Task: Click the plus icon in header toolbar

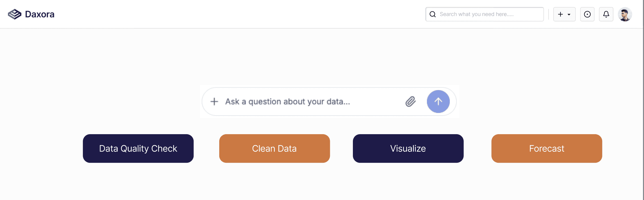Action: pyautogui.click(x=560, y=14)
